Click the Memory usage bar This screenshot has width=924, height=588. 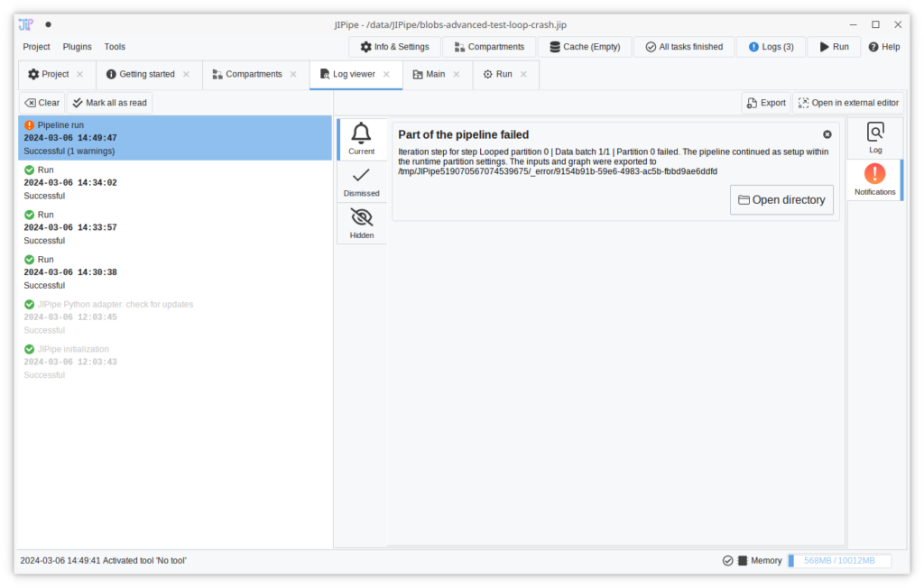(x=839, y=561)
